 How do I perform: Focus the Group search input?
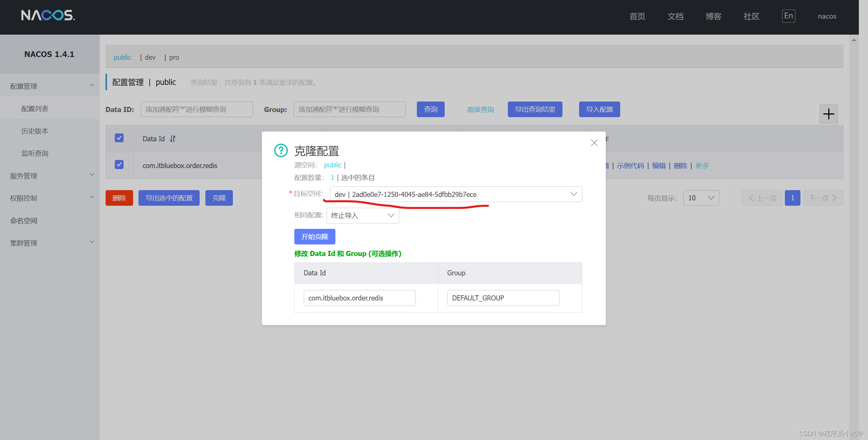click(350, 109)
